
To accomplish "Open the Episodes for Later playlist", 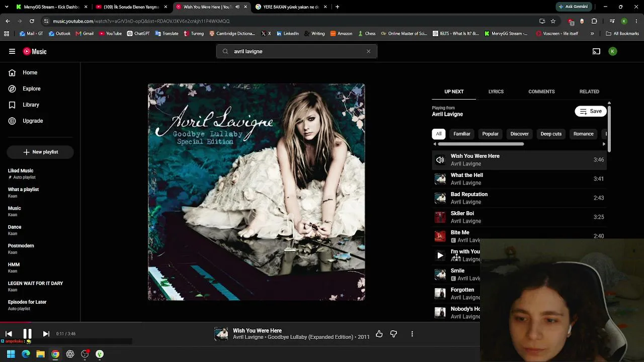I will 40,305.
